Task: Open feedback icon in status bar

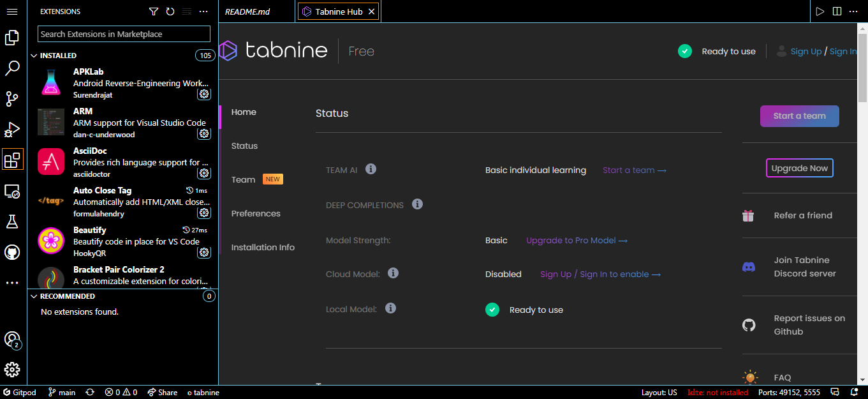Action: point(835,392)
